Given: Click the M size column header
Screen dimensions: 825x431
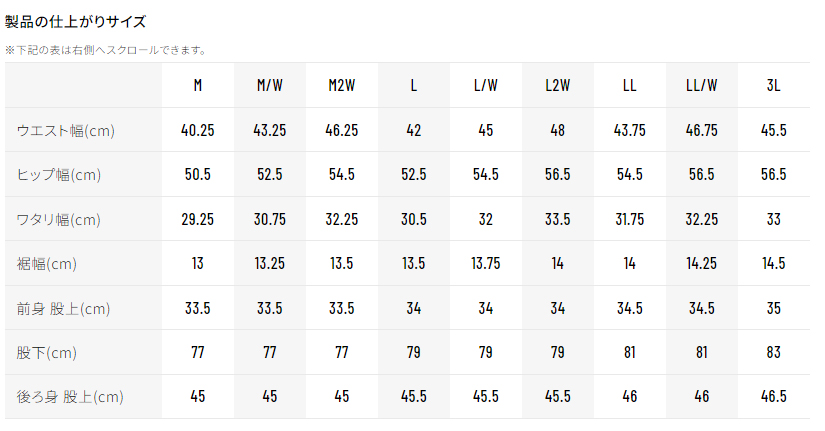Looking at the screenshot, I should [197, 86].
